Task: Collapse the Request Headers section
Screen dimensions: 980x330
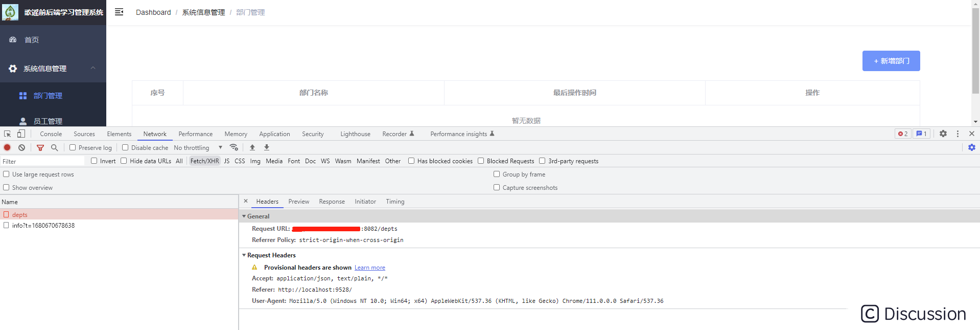Action: tap(244, 255)
